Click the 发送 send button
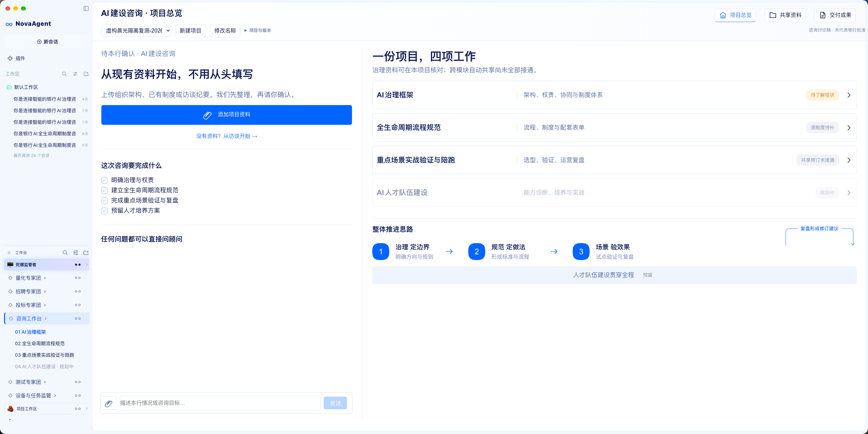868x434 pixels. pyautogui.click(x=335, y=403)
